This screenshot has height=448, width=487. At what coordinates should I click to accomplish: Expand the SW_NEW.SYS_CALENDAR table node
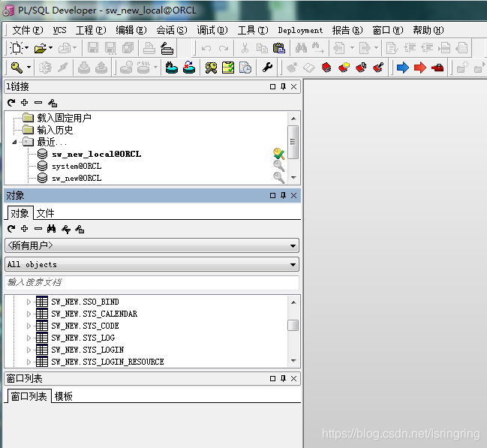point(29,314)
